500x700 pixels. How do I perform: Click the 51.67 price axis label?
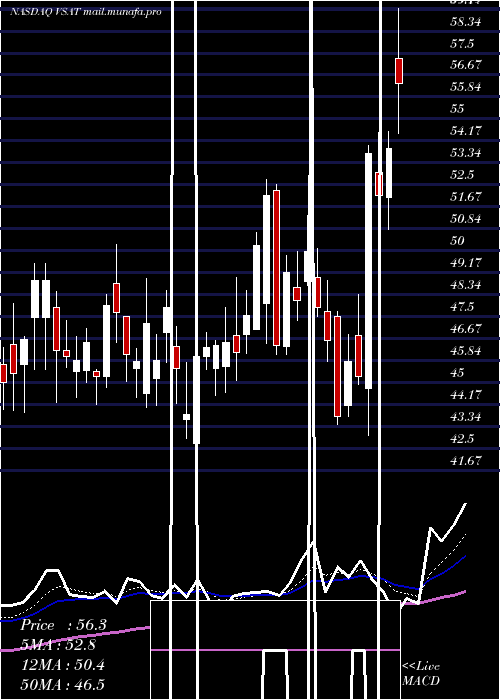(x=466, y=197)
